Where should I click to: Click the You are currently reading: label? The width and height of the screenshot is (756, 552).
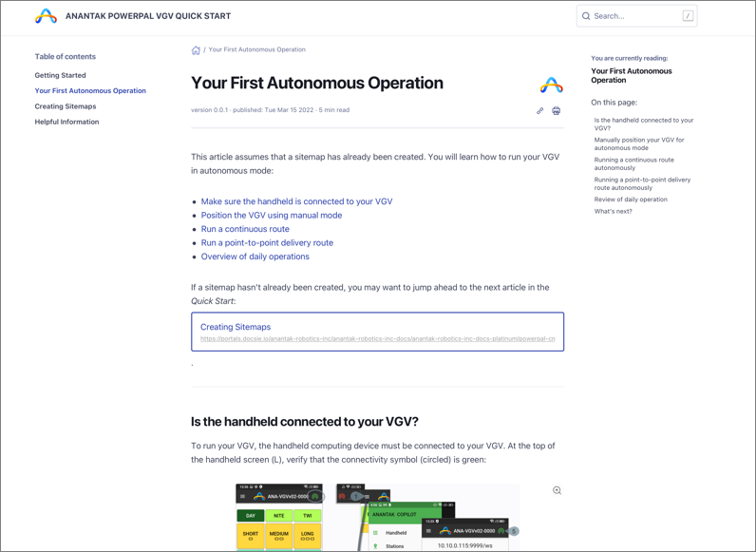click(629, 58)
